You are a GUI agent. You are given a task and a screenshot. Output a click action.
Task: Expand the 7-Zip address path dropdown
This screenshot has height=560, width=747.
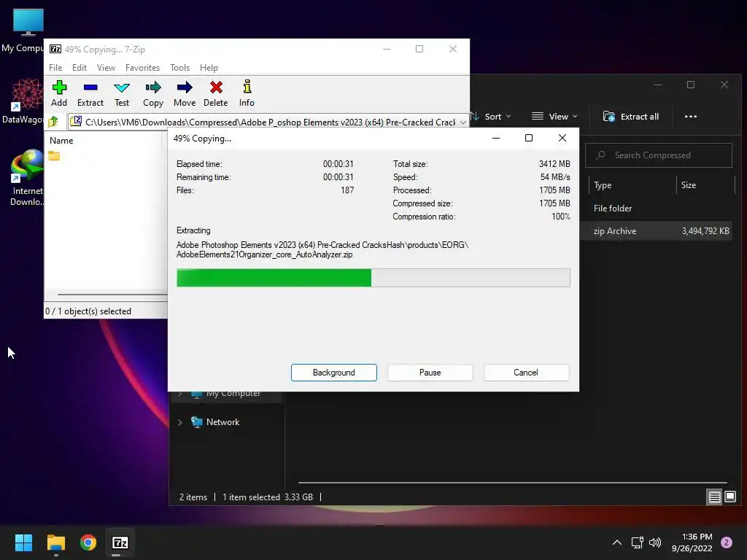tap(462, 122)
